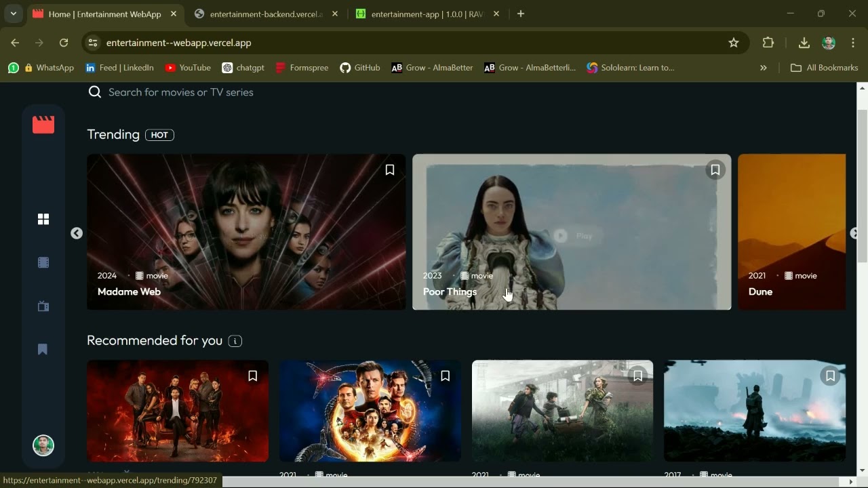
Task: Bookmark the red fiery recommended thumbnail
Action: click(x=253, y=375)
